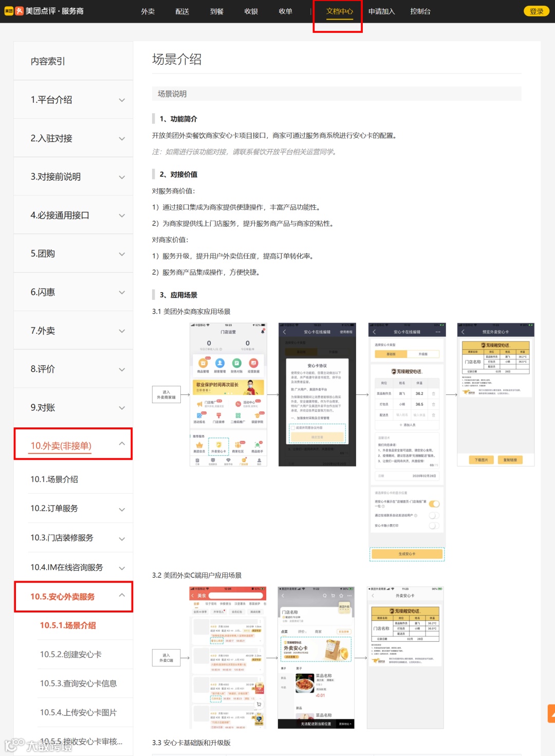Image resolution: width=555 pixels, height=756 pixels.
Task: Expand 10.3.门店装修服务 chevron
Action: pyautogui.click(x=122, y=539)
